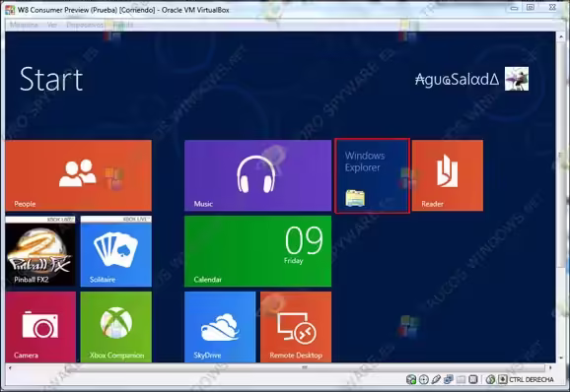570x392 pixels.
Task: Open the Xbox Companion tile
Action: (116, 327)
